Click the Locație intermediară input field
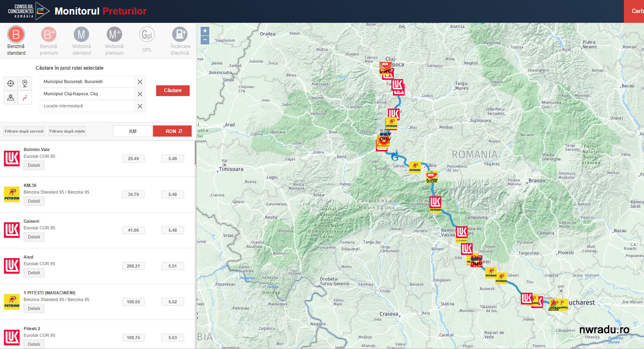 87,106
